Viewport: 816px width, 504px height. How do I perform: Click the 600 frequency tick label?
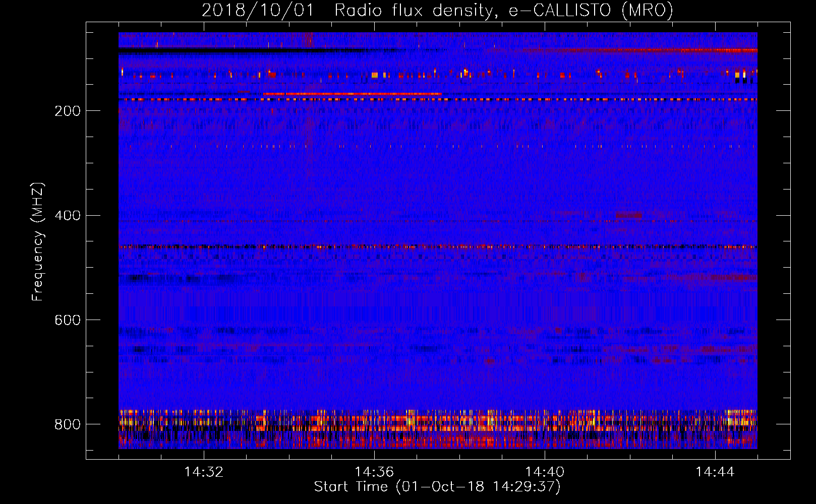click(68, 320)
